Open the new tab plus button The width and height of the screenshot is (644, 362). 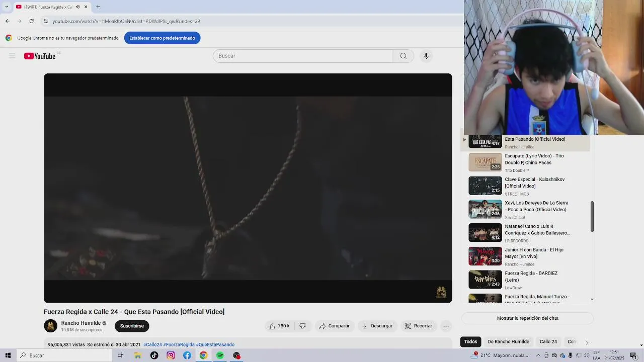[x=98, y=7]
